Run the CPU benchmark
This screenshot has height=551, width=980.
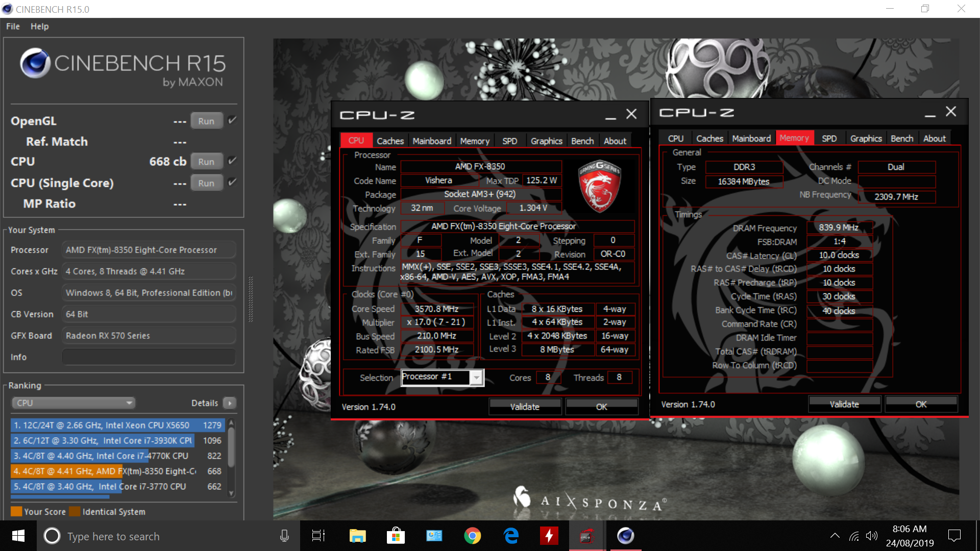point(206,161)
